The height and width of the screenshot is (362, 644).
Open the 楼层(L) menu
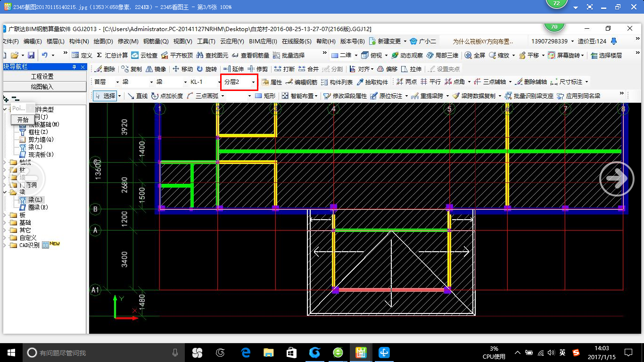pos(55,41)
